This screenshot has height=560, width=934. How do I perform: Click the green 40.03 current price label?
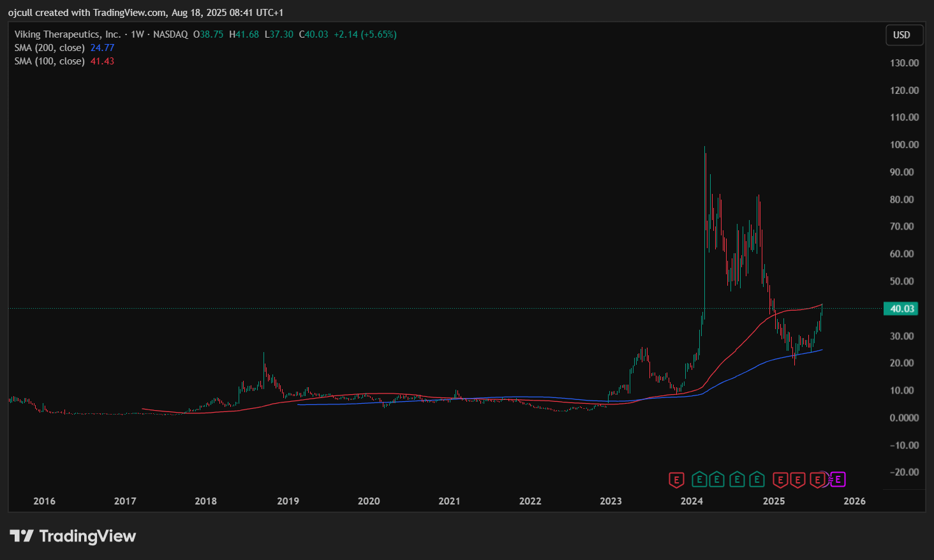[902, 309]
